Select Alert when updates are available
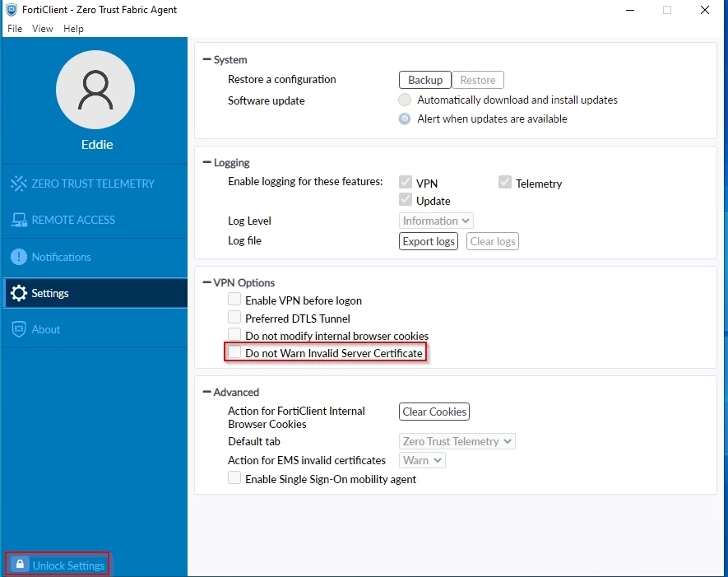This screenshot has width=728, height=577. click(405, 119)
